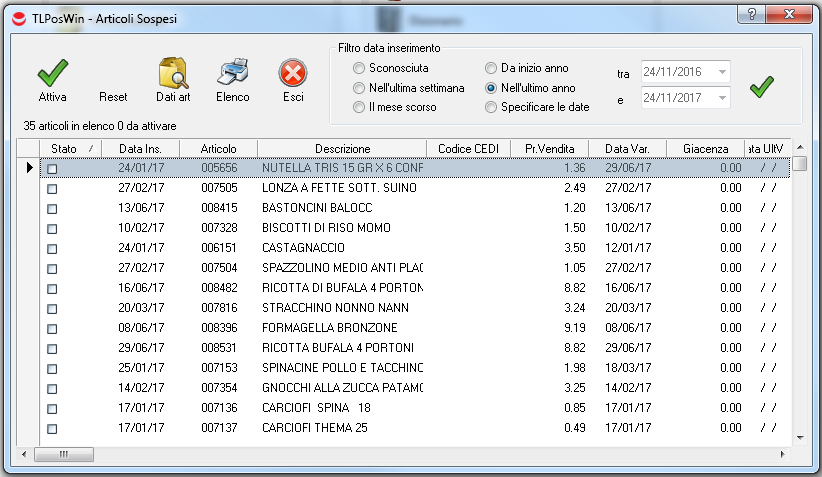Click the Reset toolbar button

pos(113,97)
